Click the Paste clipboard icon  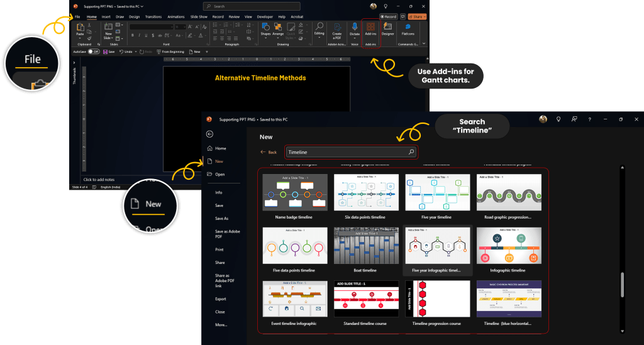80,29
